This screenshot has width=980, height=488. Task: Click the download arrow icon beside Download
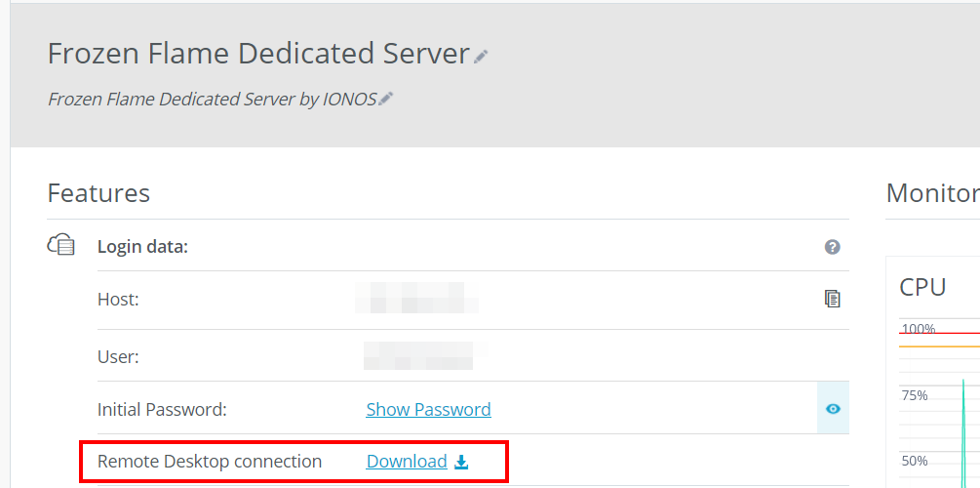click(462, 463)
